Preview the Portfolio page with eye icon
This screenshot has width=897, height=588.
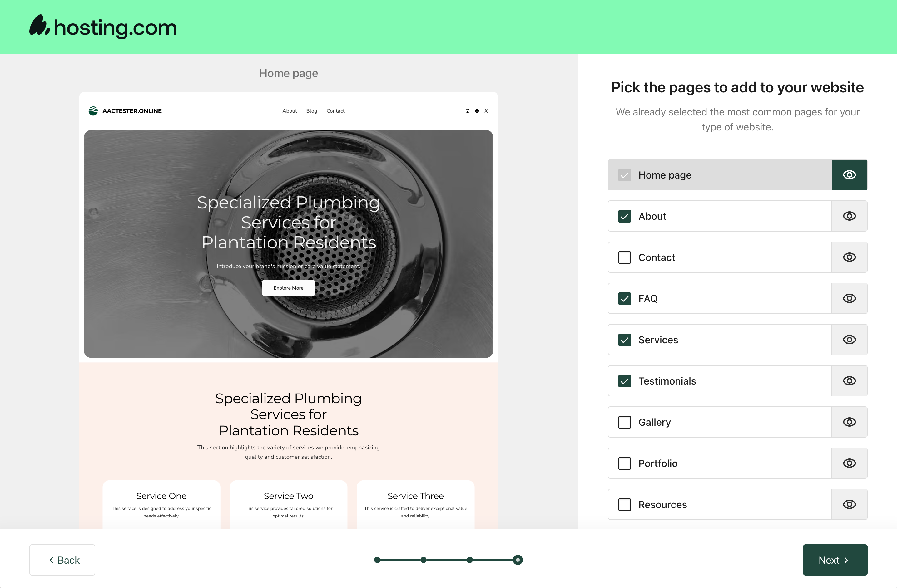[849, 463]
